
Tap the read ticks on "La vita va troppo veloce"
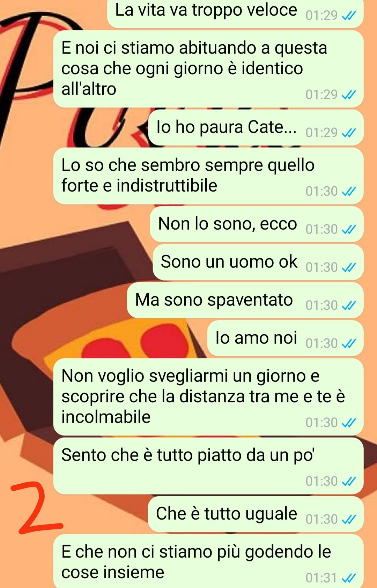pos(348,16)
